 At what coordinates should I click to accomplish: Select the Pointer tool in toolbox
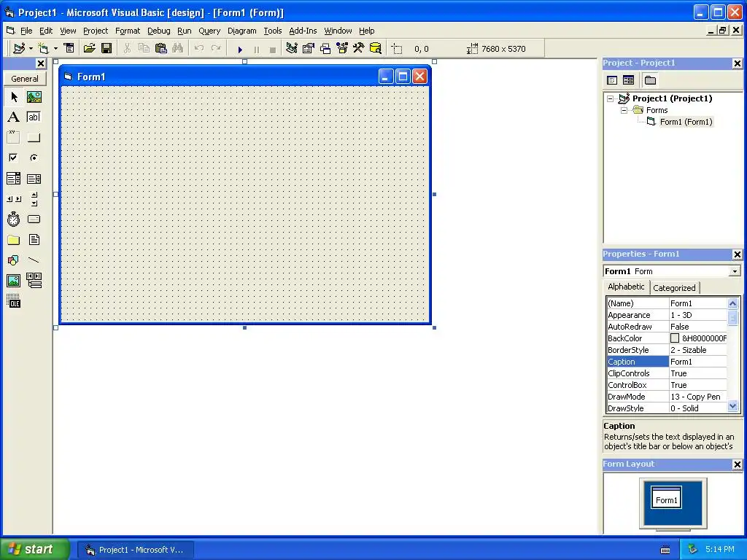click(14, 97)
